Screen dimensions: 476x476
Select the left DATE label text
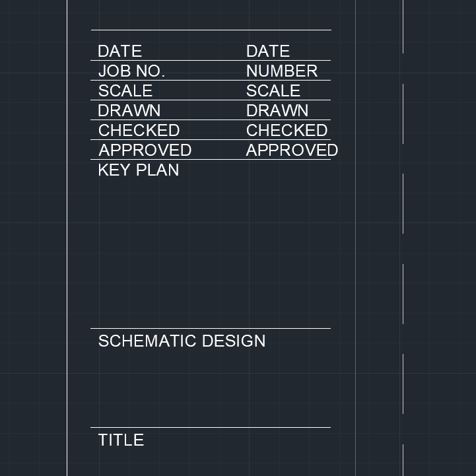tap(120, 51)
